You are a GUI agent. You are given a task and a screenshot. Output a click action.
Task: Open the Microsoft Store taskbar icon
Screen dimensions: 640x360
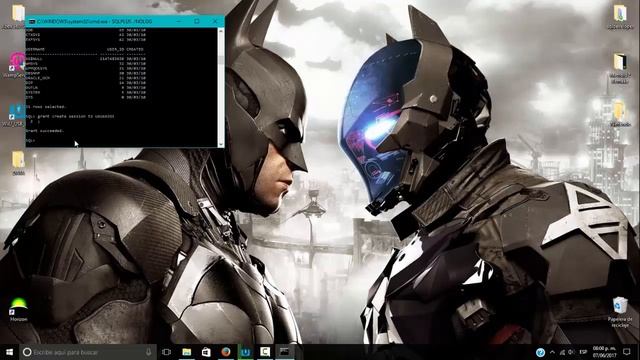(x=206, y=352)
